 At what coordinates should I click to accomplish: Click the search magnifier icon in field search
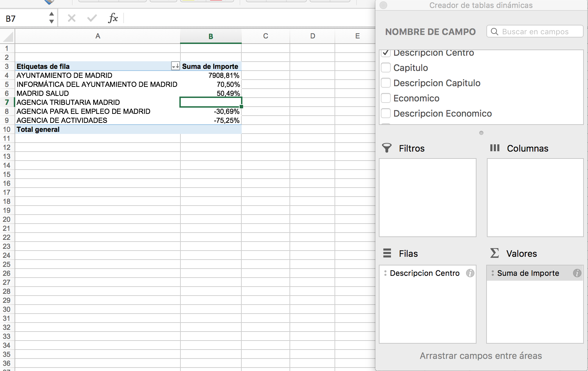tap(495, 31)
